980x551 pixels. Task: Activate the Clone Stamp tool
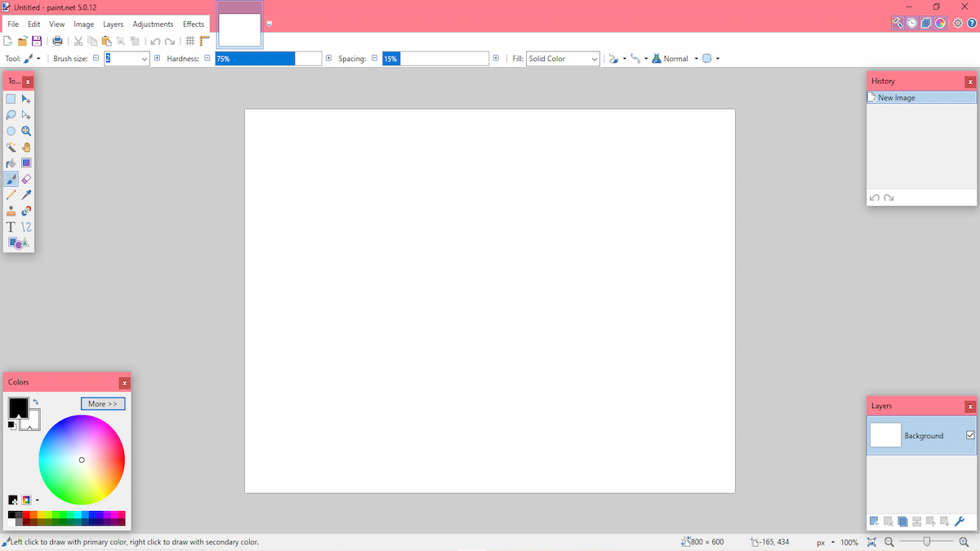tap(11, 211)
